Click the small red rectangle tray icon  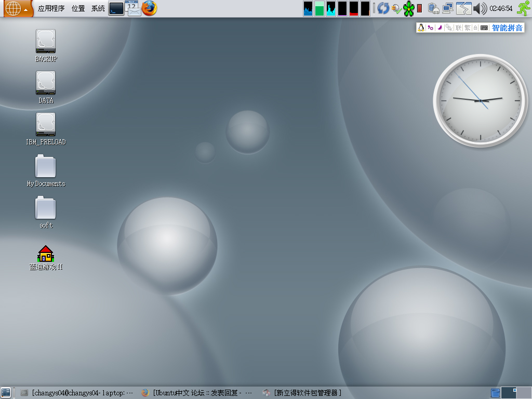(x=420, y=8)
